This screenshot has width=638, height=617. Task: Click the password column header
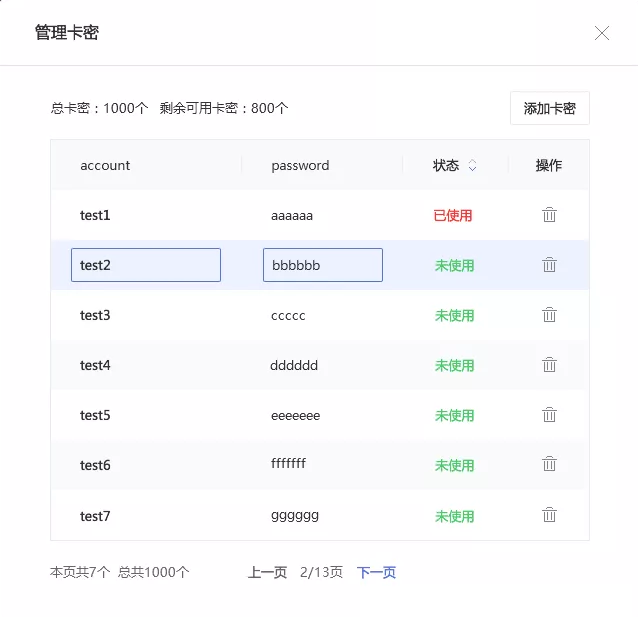[300, 166]
